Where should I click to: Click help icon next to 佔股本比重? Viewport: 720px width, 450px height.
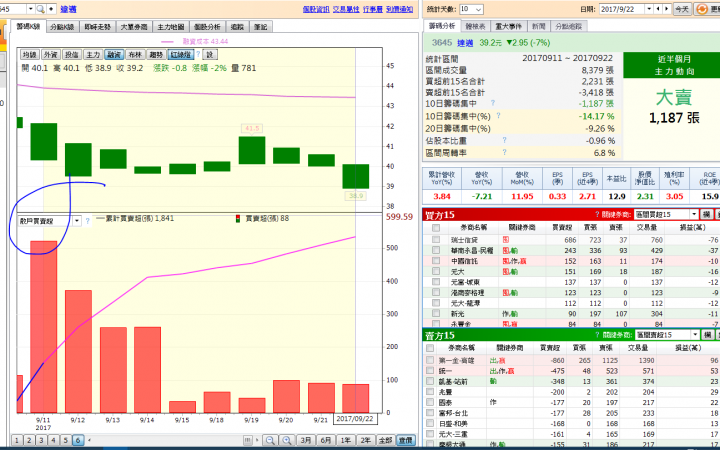[504, 140]
